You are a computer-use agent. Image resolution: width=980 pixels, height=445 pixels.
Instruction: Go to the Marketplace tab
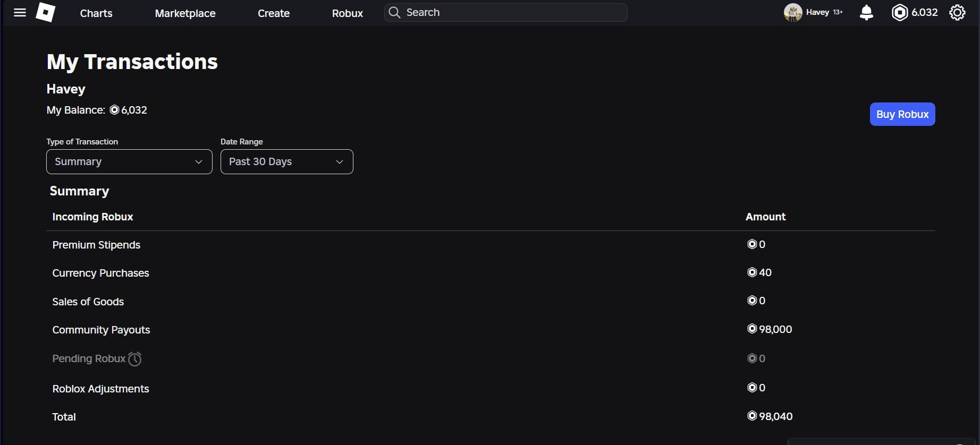click(185, 13)
